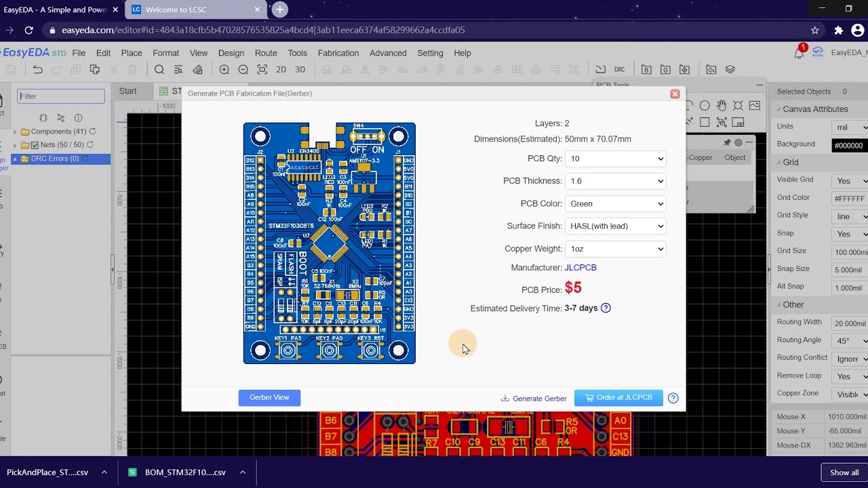Click the Background color swatch #000000
The image size is (868, 488).
[x=850, y=145]
